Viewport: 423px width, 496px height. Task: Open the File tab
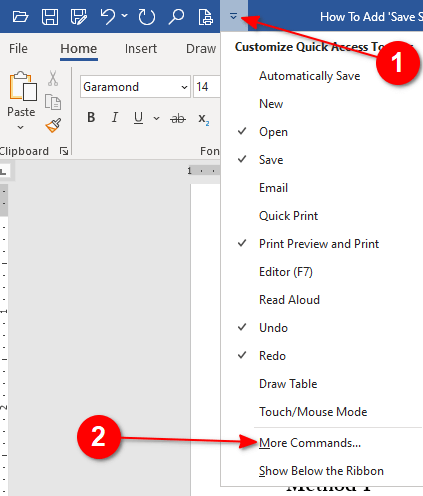click(x=18, y=49)
